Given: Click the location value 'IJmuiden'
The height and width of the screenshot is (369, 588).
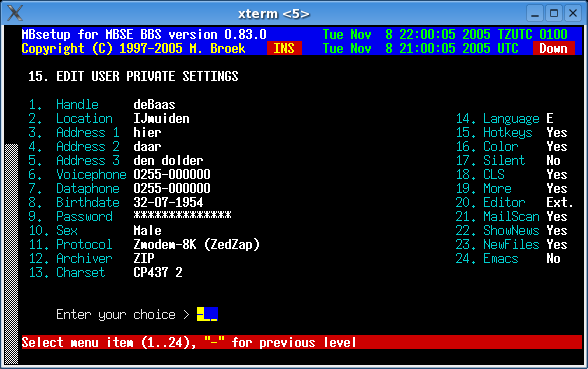Looking at the screenshot, I should [x=161, y=118].
